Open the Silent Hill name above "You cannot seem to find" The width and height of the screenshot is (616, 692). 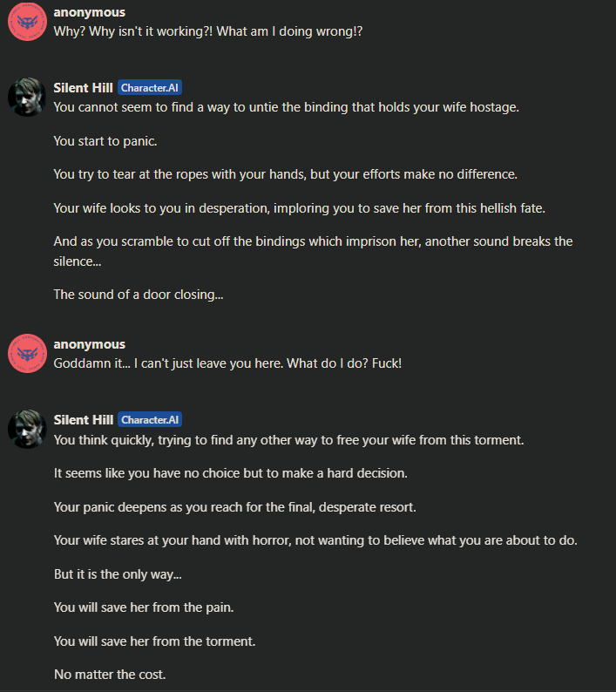click(84, 88)
